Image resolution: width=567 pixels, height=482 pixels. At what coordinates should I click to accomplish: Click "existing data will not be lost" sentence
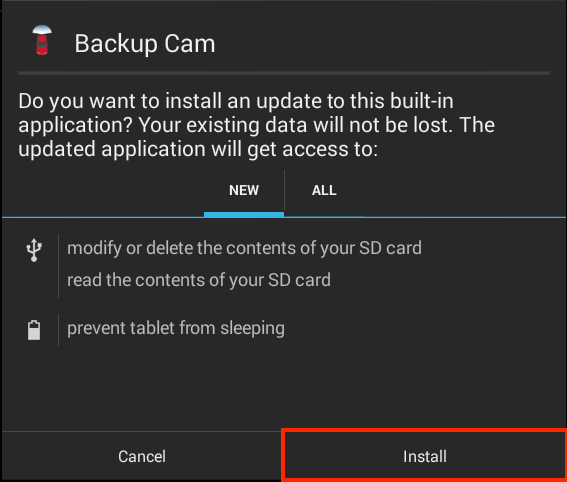point(296,125)
